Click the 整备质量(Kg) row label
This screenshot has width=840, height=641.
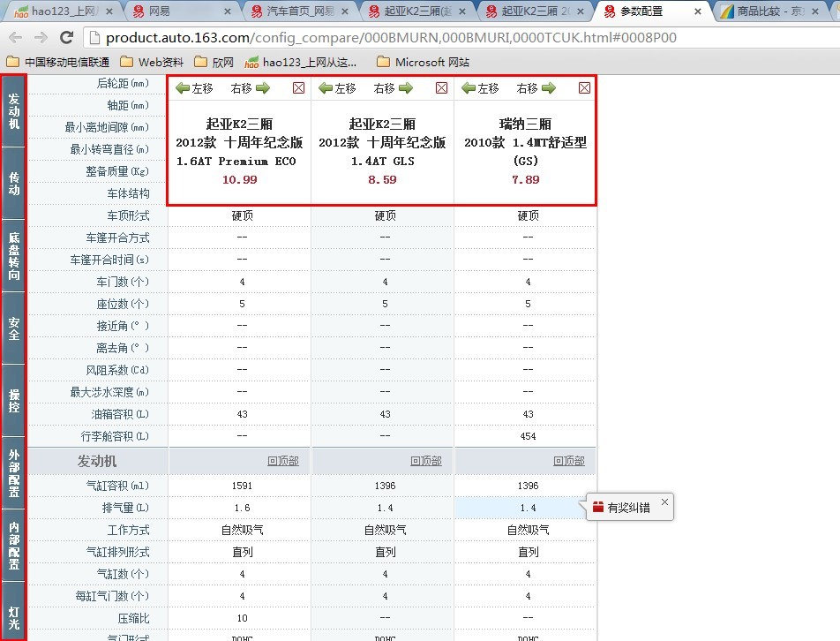tap(118, 171)
